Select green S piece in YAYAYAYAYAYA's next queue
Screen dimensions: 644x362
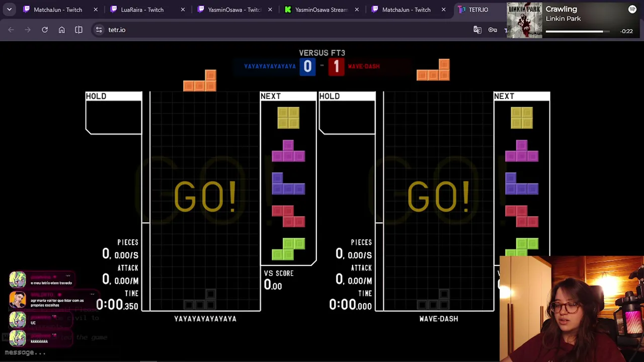click(288, 249)
